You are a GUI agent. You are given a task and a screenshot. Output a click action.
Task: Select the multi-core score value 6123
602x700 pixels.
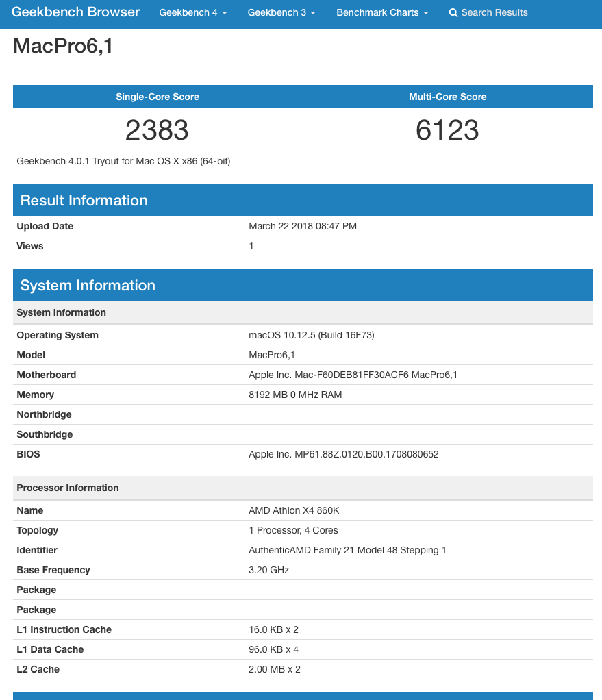[447, 130]
